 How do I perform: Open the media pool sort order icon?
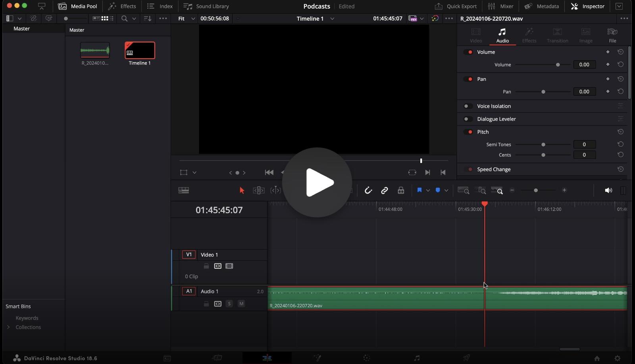(x=147, y=19)
